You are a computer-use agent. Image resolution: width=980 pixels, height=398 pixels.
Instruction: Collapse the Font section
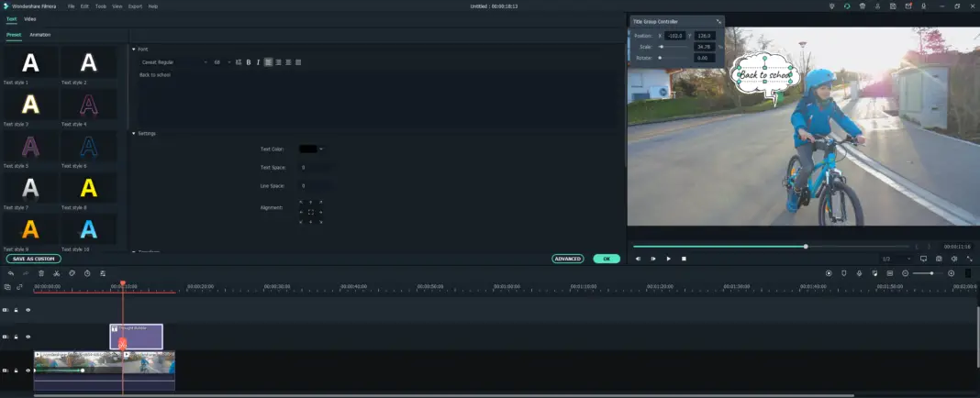(x=134, y=49)
